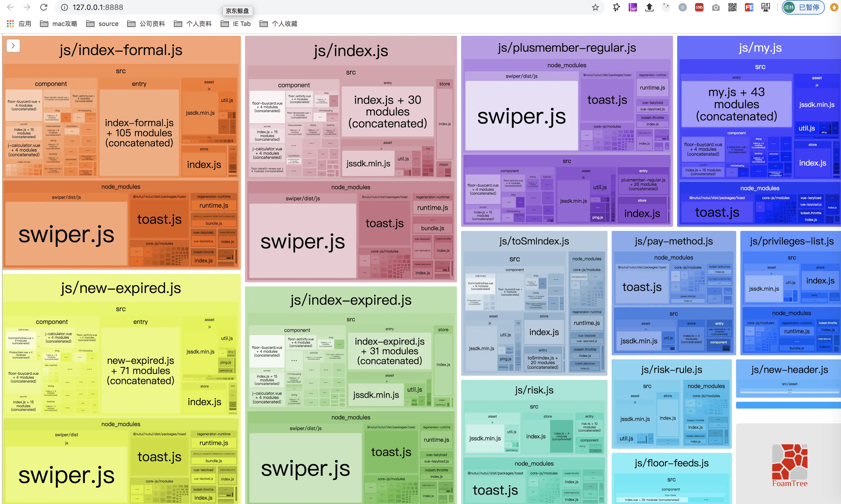Click the orange browser update arrow icon
The height and width of the screenshot is (504, 841).
point(834,7)
